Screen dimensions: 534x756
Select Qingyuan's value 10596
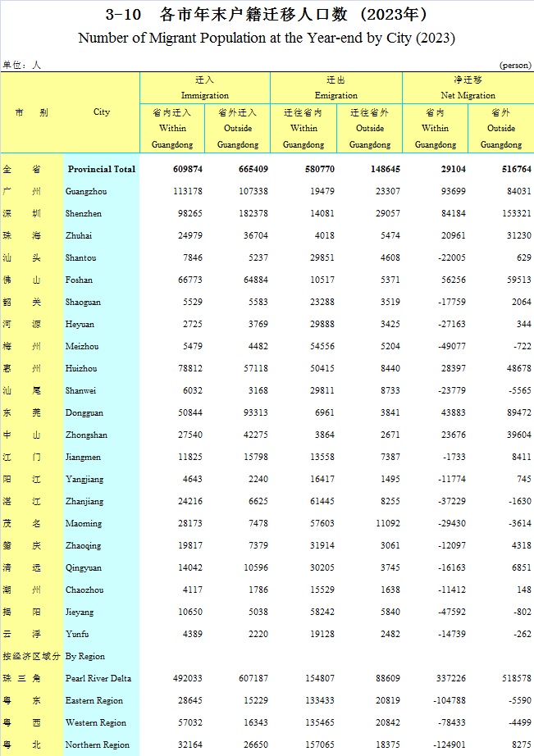click(x=256, y=568)
